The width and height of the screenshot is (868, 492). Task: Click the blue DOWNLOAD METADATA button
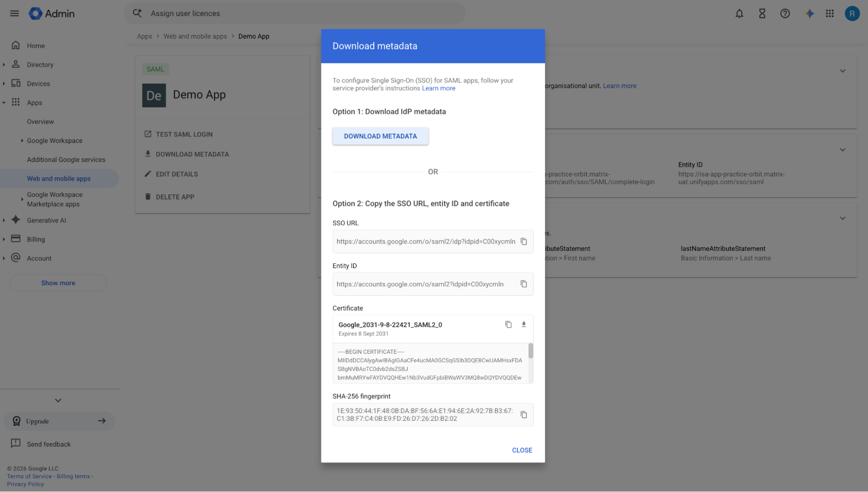[x=380, y=136]
